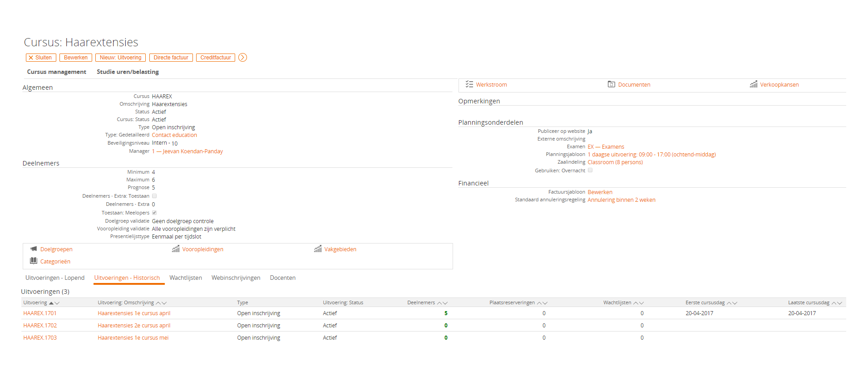Toggle the Toestaan Meelopers checkbox

tap(154, 213)
